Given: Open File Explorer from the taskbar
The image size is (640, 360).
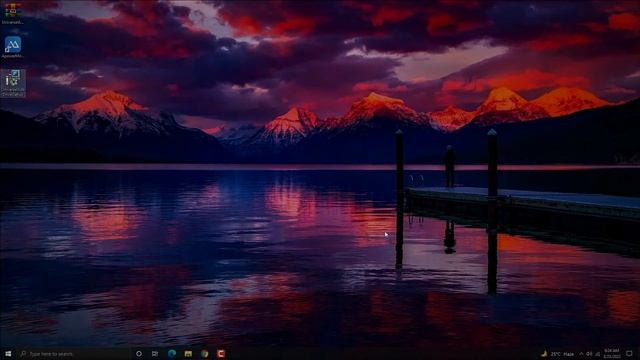Looking at the screenshot, I should (x=188, y=353).
